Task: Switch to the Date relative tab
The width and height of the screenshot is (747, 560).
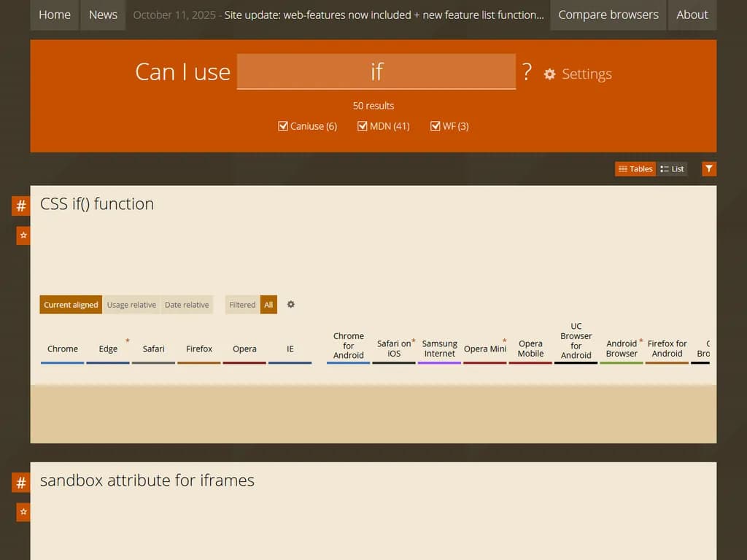Action: 187,304
